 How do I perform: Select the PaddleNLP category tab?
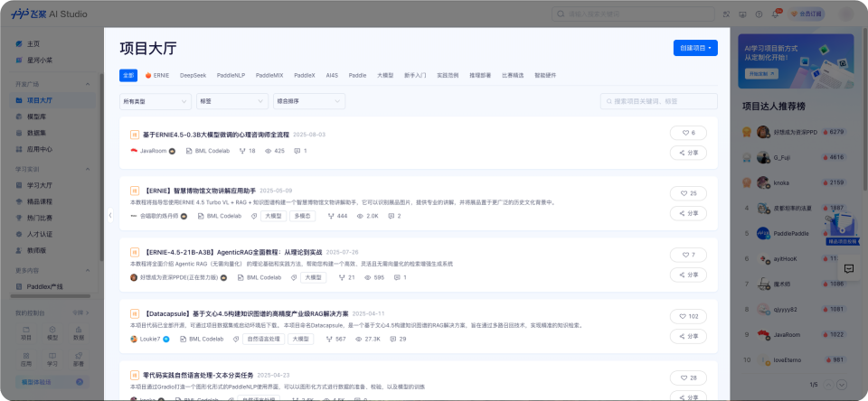click(x=231, y=75)
